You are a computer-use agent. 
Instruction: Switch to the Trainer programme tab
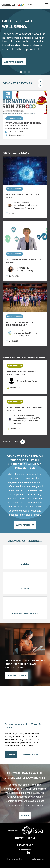31,754
